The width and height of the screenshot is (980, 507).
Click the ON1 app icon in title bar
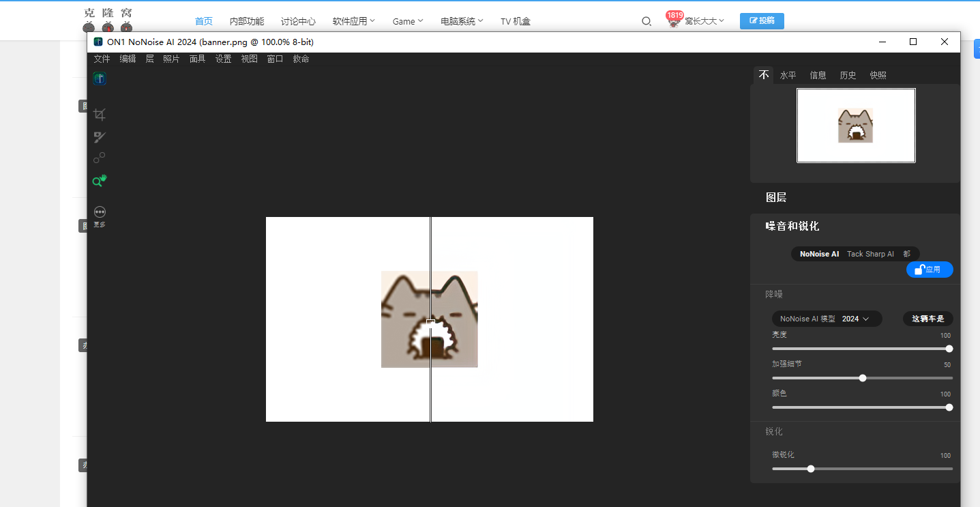tap(98, 42)
